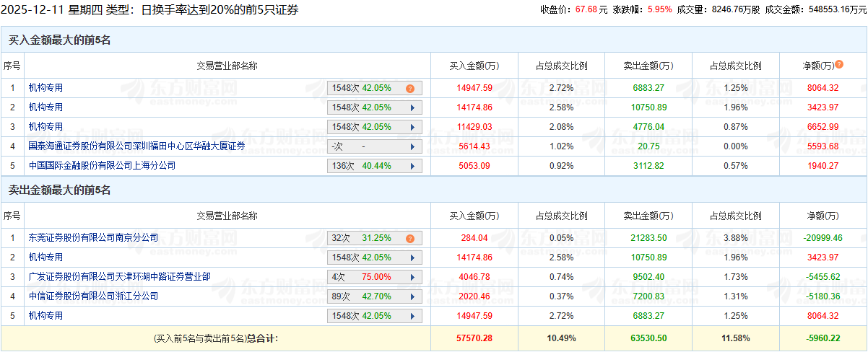Open 中信证券股份有限公司浙江分公司 link
Viewport: 868px width, 352px height.
pos(93,296)
